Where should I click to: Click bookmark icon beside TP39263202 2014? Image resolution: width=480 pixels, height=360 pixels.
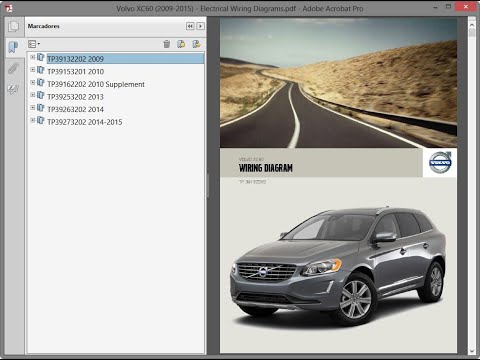[x=41, y=108]
